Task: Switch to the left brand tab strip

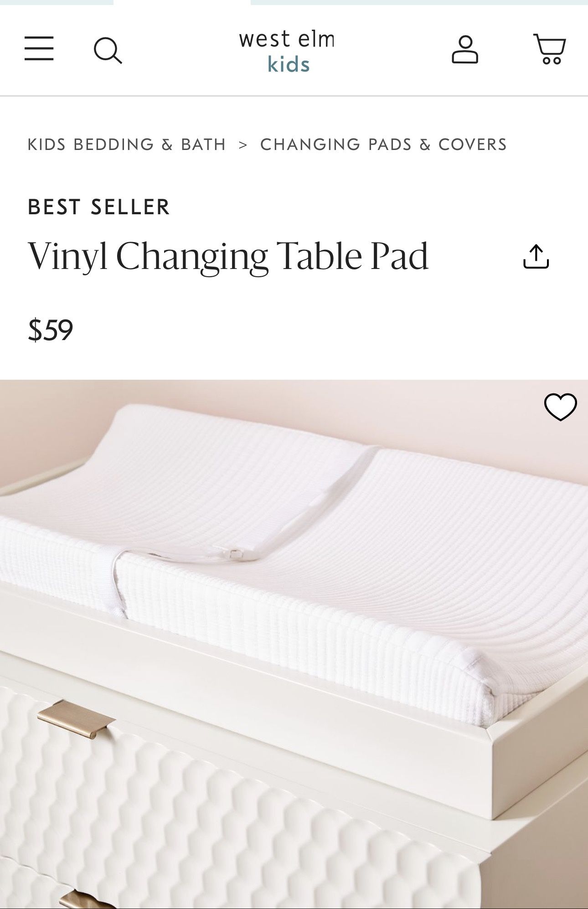Action: tap(57, 2)
